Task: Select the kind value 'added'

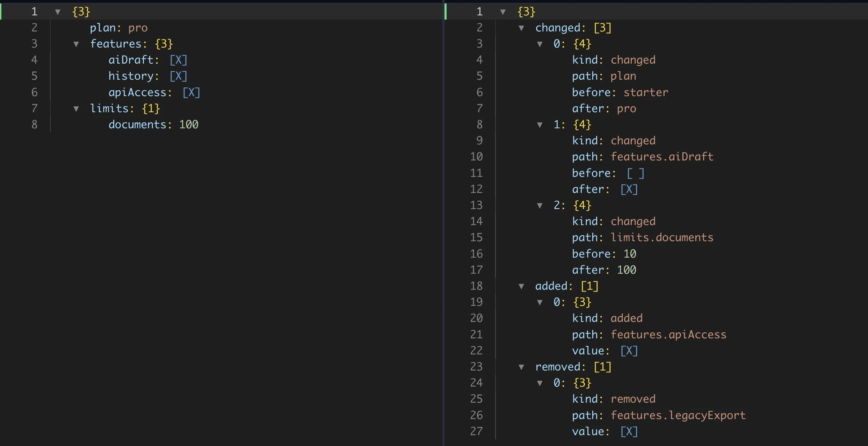Action: point(627,318)
